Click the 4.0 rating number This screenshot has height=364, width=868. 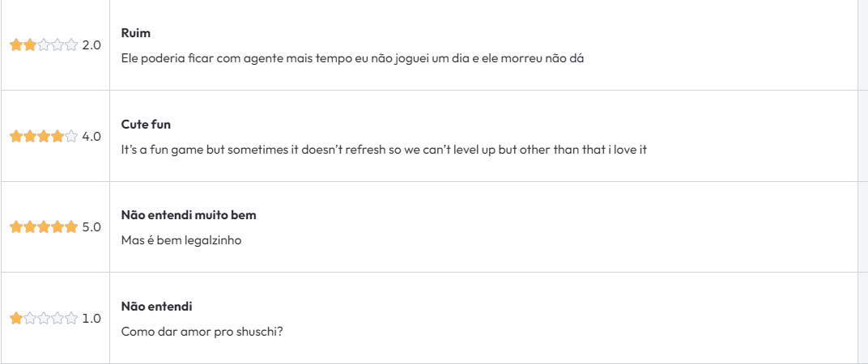(x=91, y=136)
